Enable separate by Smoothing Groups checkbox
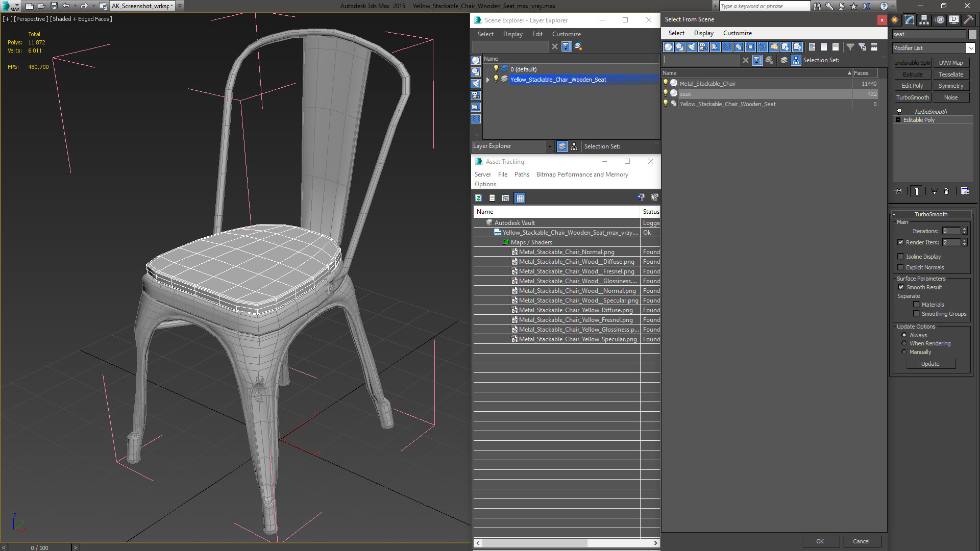The height and width of the screenshot is (551, 980). coord(916,314)
